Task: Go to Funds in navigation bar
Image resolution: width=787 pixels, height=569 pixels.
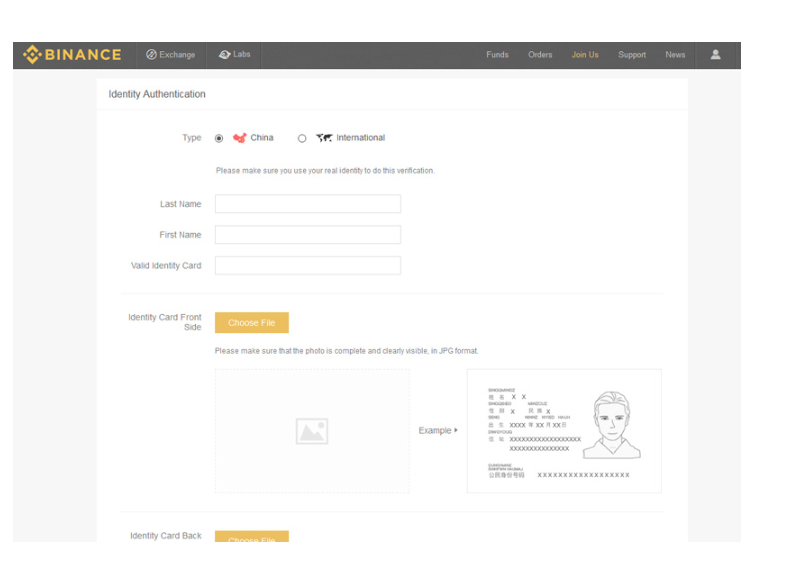Action: click(497, 55)
